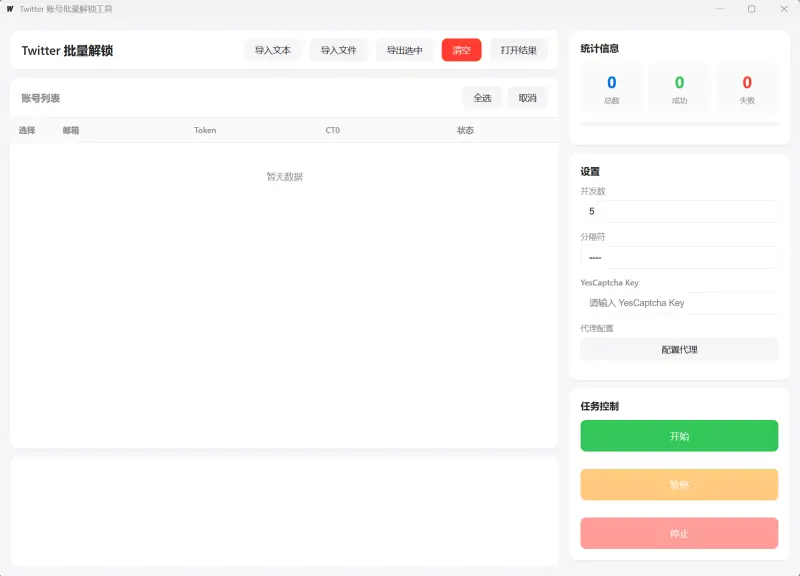This screenshot has height=576, width=800.
Task: Deselect accounts using 取消 button
Action: [527, 98]
